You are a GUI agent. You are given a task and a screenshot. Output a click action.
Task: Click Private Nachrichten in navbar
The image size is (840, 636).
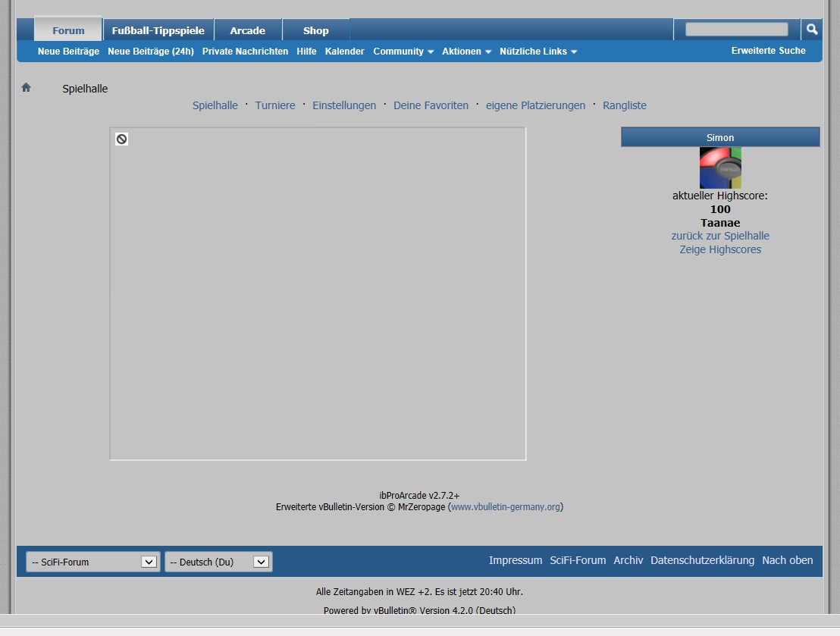(245, 52)
